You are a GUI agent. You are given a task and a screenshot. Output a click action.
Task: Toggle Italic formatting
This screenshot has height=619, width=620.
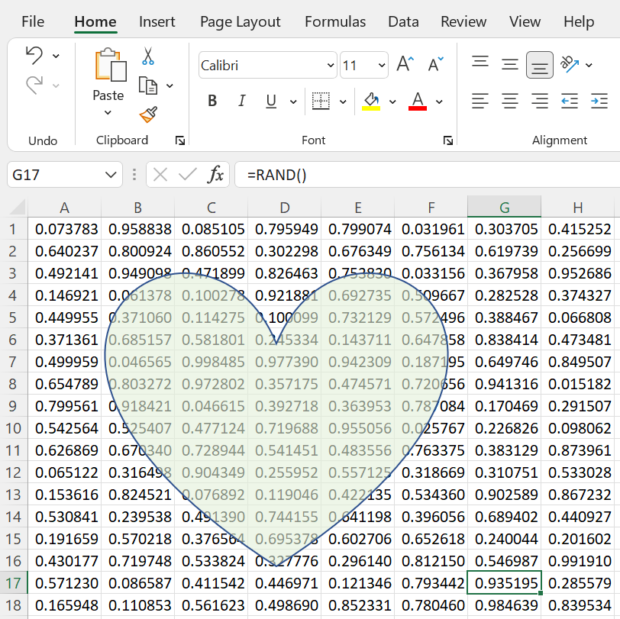241,101
